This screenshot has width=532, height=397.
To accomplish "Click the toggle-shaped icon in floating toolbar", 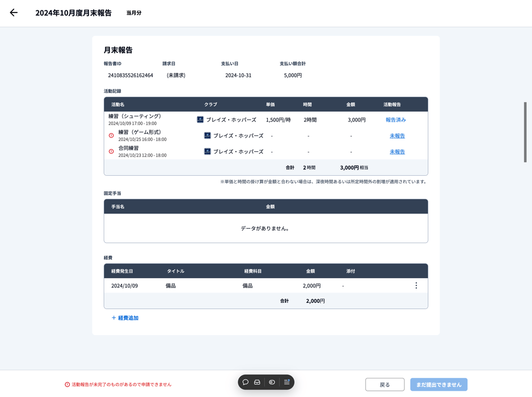I will pyautogui.click(x=272, y=382).
